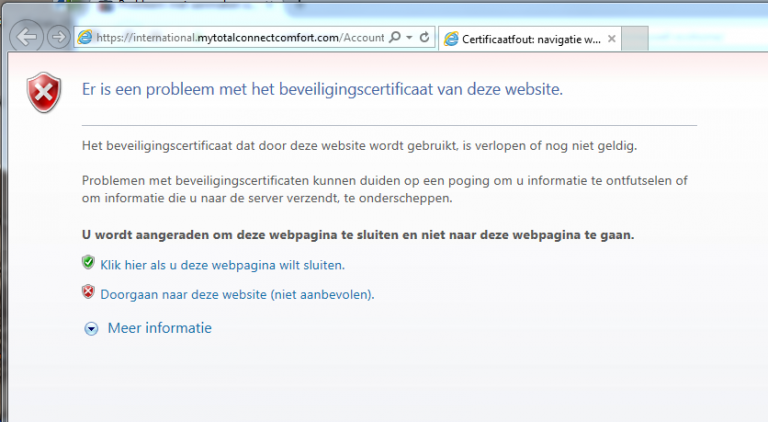
Task: Click the large red shield error icon
Action: point(44,92)
